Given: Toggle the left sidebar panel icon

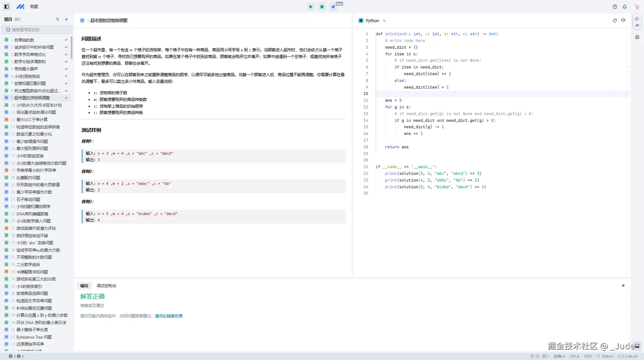Looking at the screenshot, I should [6, 6].
